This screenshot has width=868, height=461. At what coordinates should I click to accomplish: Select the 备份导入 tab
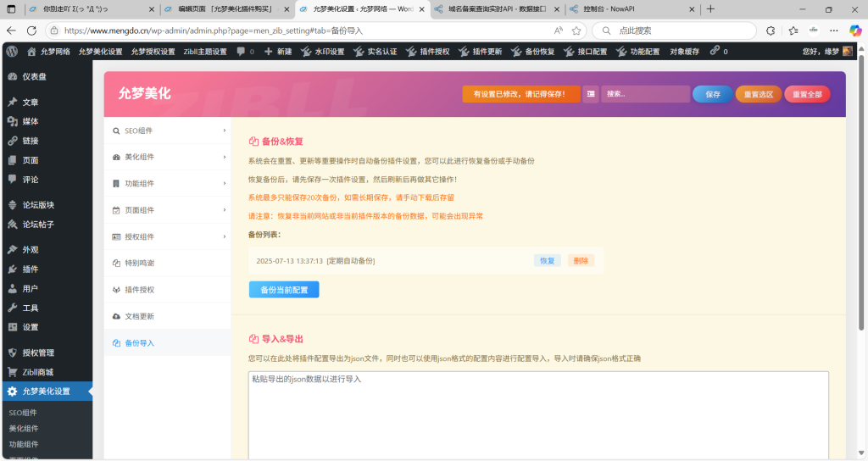pyautogui.click(x=167, y=343)
